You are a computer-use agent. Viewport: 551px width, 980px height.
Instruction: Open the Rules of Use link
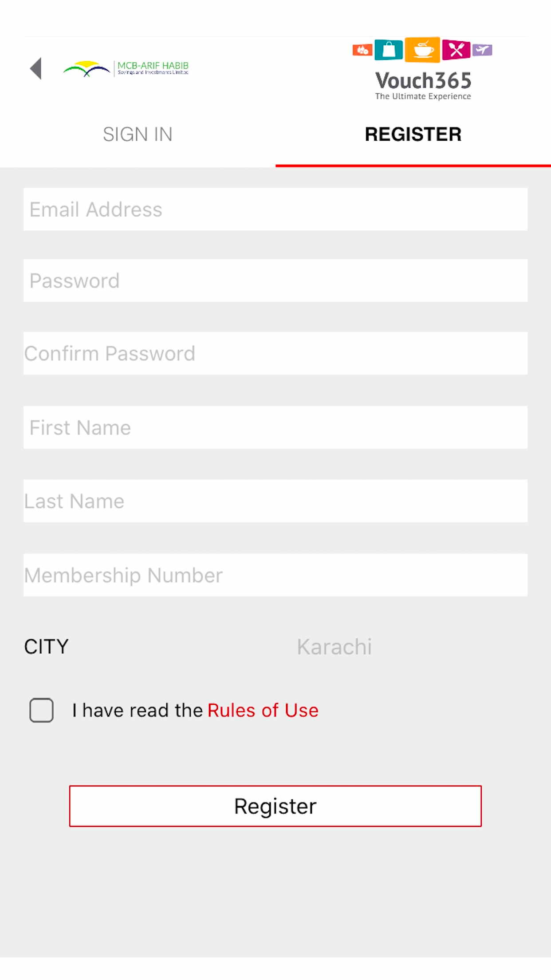pos(263,710)
